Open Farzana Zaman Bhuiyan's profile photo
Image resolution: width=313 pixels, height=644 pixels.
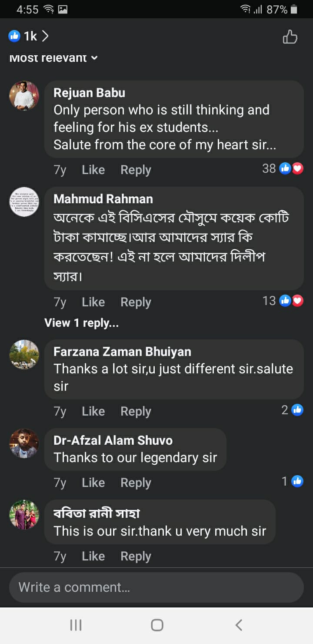pos(24,355)
